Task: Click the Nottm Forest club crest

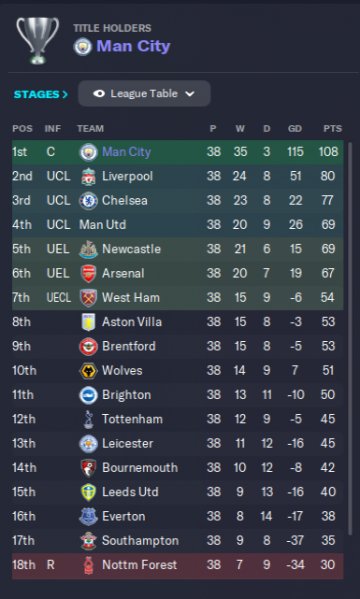Action: [x=88, y=565]
